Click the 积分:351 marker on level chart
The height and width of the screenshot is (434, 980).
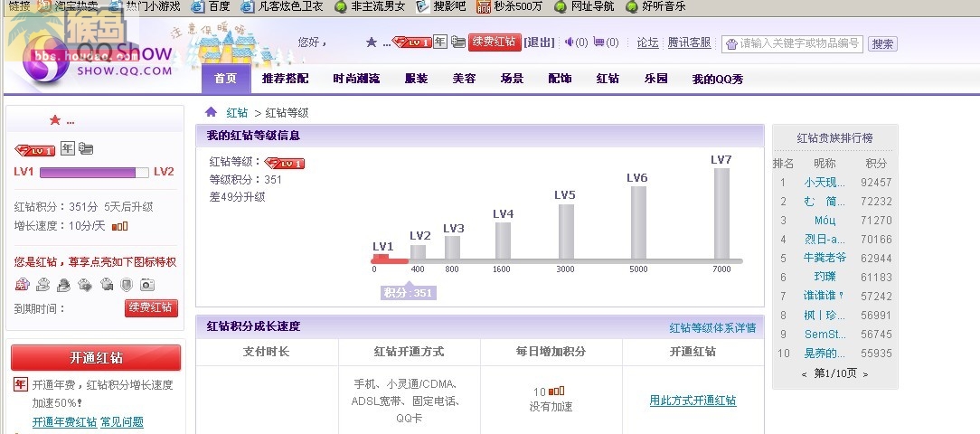point(408,292)
